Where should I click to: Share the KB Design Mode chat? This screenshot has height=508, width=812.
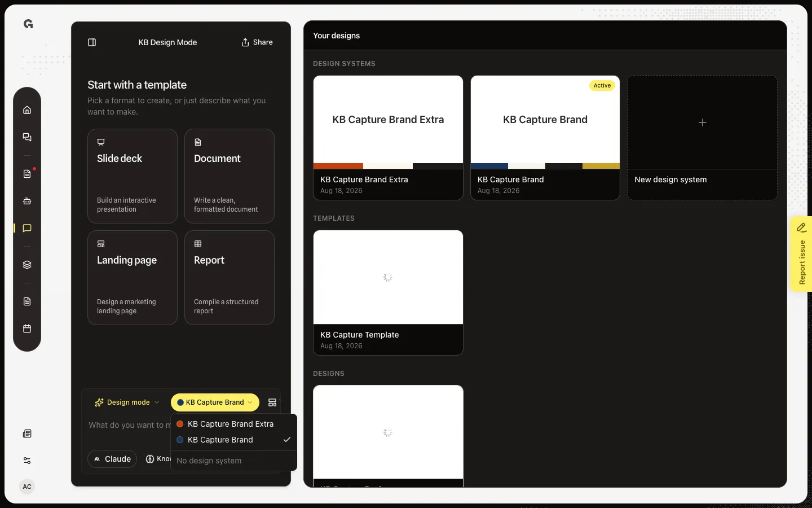point(257,42)
